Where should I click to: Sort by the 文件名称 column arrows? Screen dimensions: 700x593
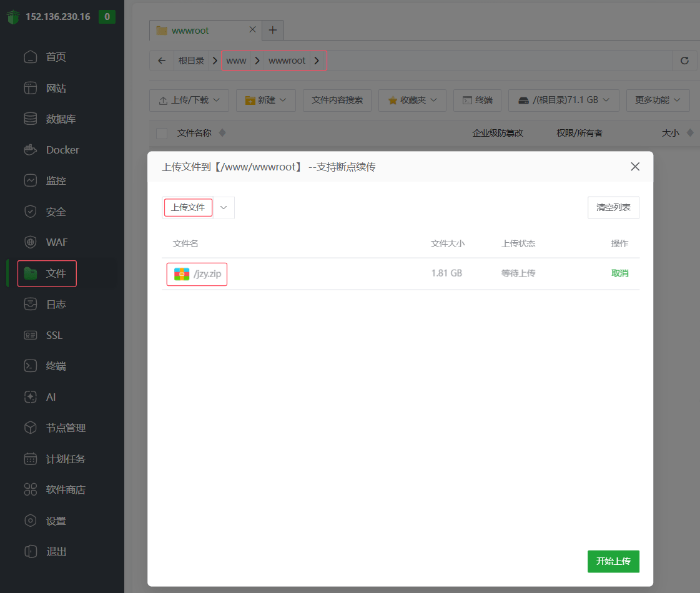(222, 132)
